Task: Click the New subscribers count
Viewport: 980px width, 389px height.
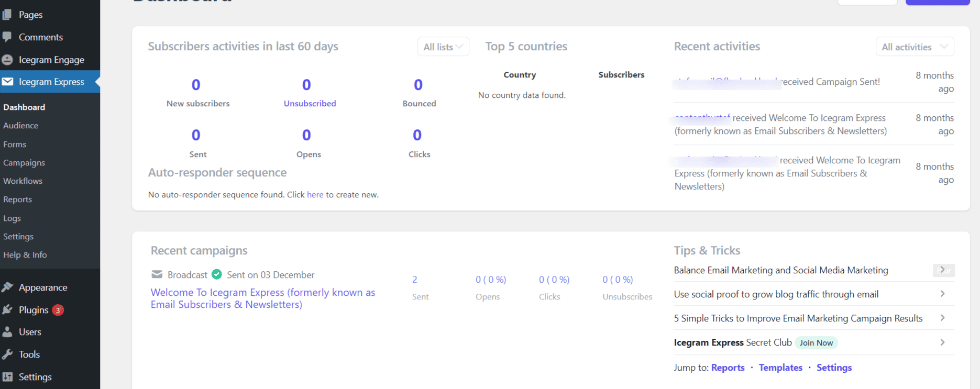Action: (x=196, y=85)
